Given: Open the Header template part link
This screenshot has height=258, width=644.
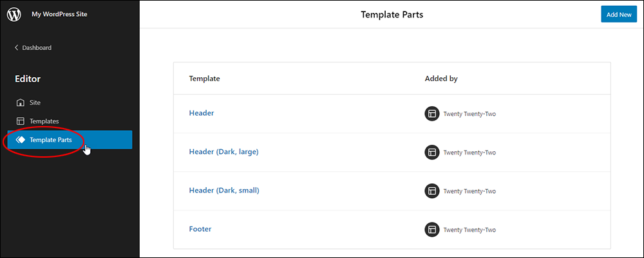Looking at the screenshot, I should point(201,113).
